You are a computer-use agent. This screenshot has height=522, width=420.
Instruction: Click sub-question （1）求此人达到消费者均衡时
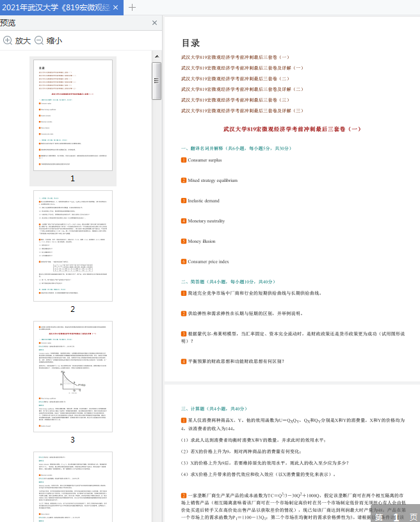[254, 440]
